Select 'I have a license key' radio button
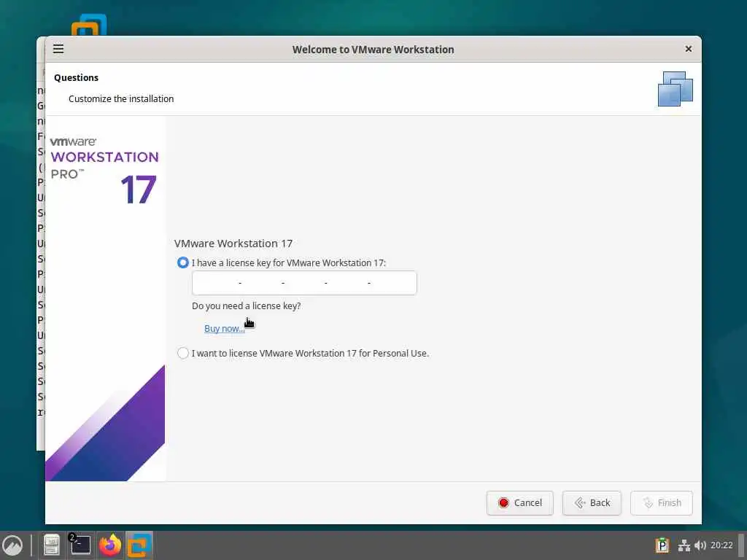The width and height of the screenshot is (747, 560). pos(183,262)
